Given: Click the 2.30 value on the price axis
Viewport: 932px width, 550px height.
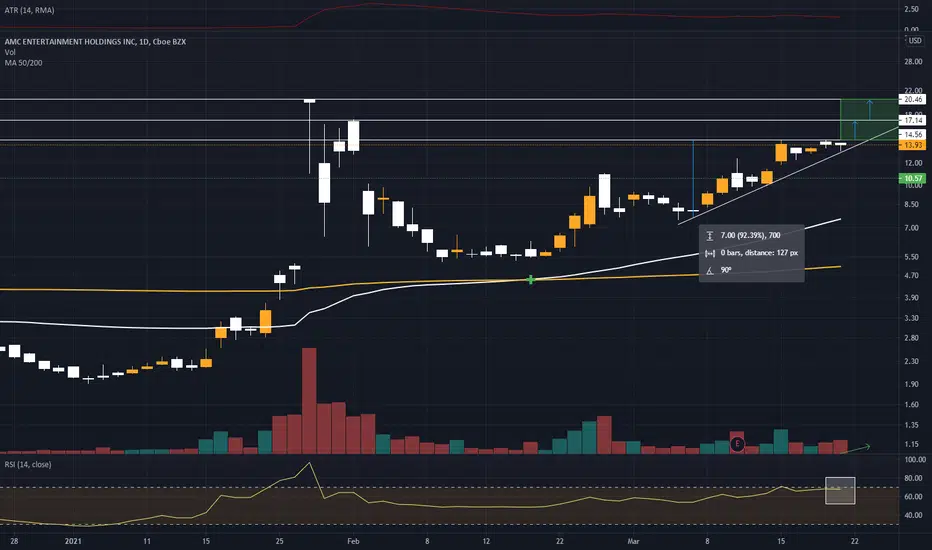Looking at the screenshot, I should click(911, 361).
